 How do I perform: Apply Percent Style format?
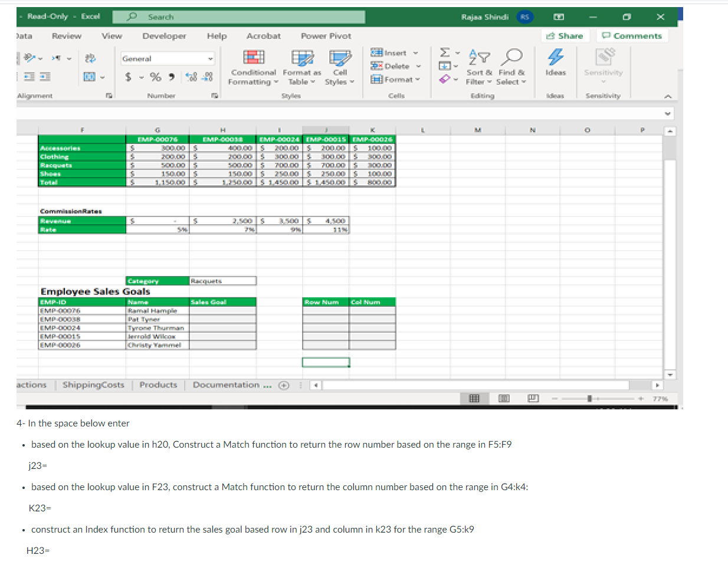coord(155,77)
